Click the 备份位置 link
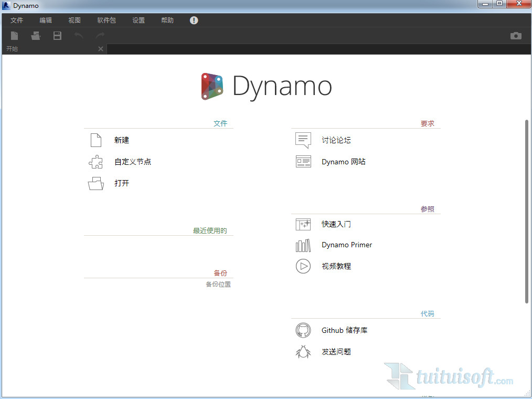This screenshot has width=532, height=399. [x=218, y=285]
